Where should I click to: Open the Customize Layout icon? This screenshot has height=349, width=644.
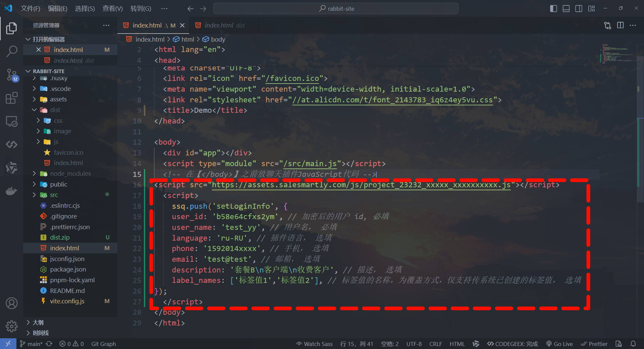(x=592, y=9)
